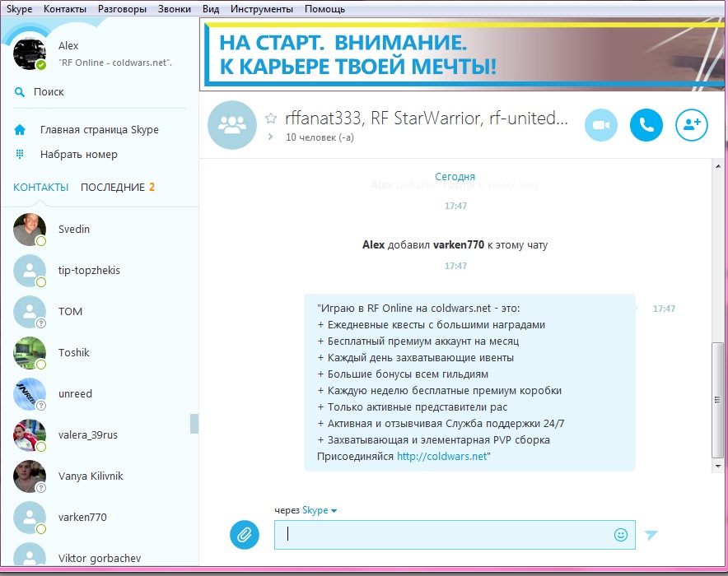Click TOM's default avatar icon

coord(30,312)
